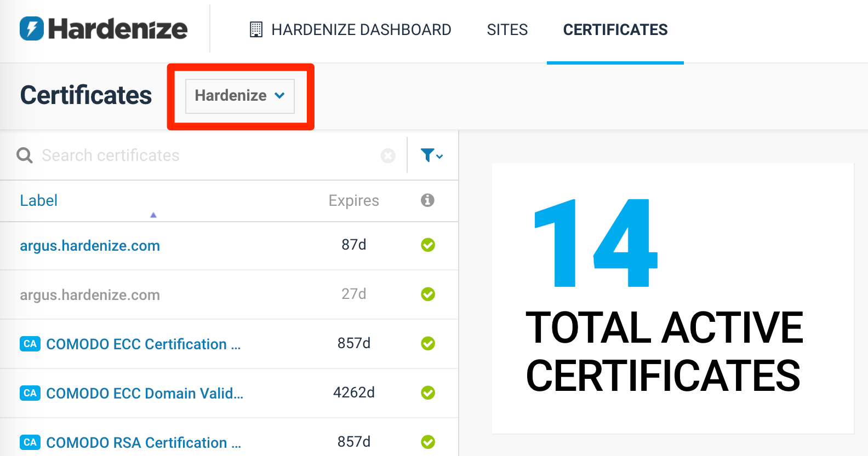Open COMODO ECC Certification certificate
This screenshot has height=456, width=868.
click(144, 344)
